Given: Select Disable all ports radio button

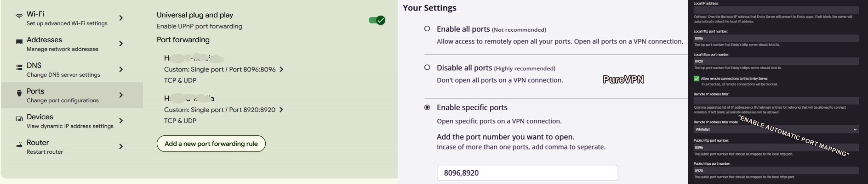Looking at the screenshot, I should coord(427,67).
